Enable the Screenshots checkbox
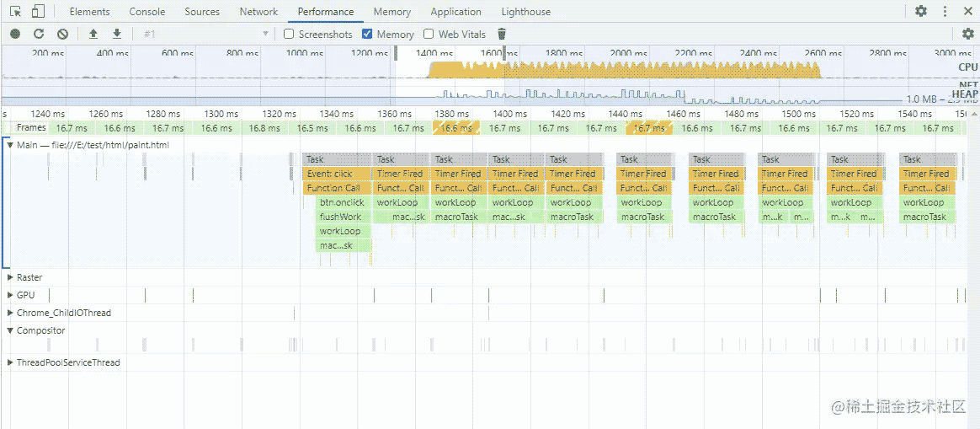The image size is (980, 429). tap(290, 35)
